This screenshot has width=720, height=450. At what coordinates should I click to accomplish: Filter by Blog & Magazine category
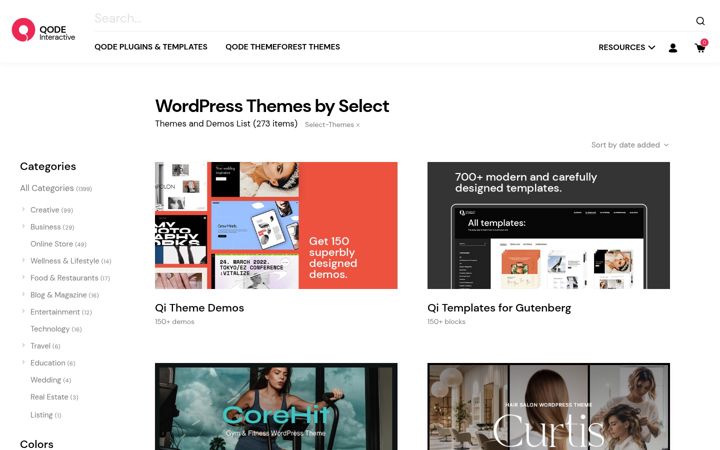point(64,295)
